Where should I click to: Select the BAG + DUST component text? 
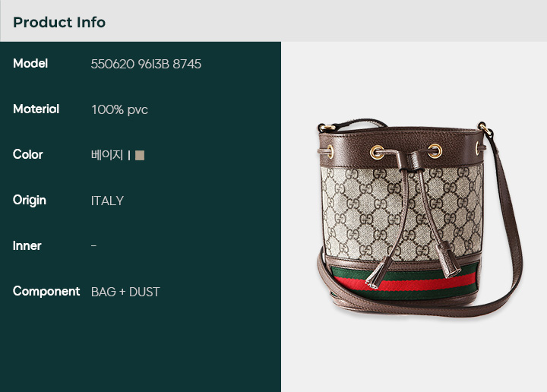125,292
